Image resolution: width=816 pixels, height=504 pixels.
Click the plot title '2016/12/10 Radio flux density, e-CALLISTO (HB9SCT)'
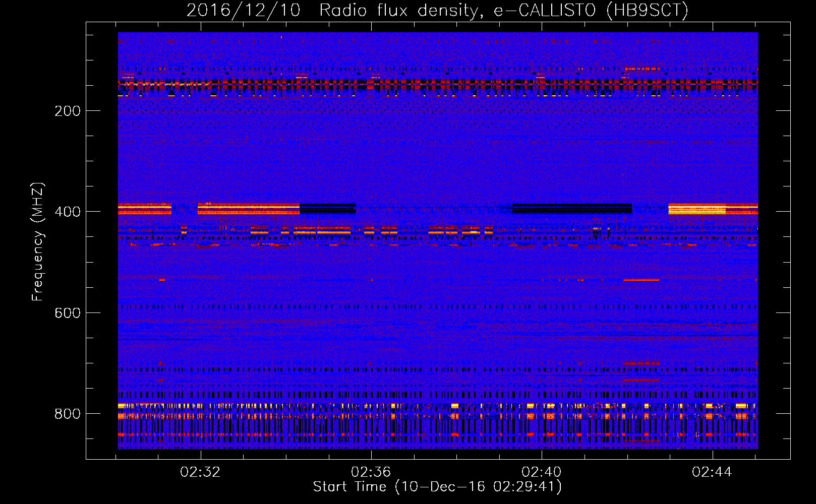pyautogui.click(x=437, y=10)
